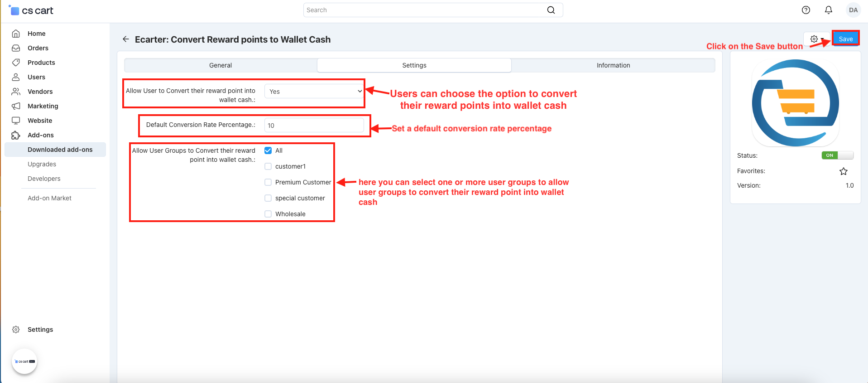Uncheck the All user groups checkbox
Viewport: 868px width, 383px height.
(x=268, y=150)
